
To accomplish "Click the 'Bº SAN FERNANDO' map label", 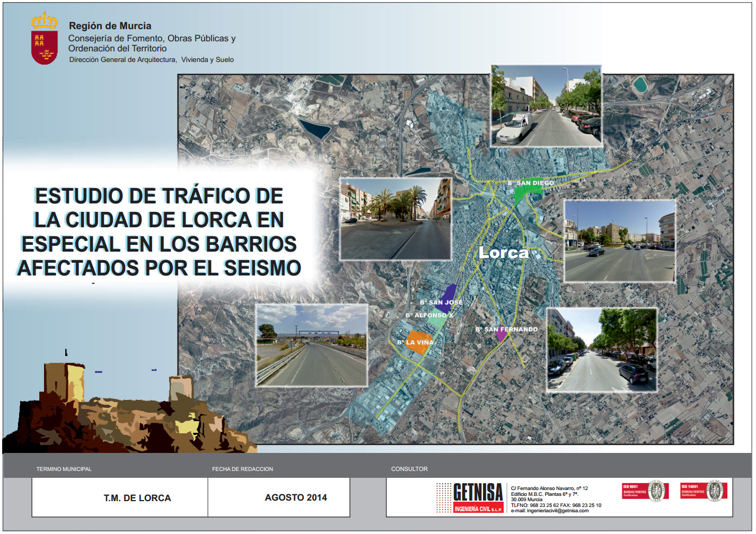I will pos(506,330).
